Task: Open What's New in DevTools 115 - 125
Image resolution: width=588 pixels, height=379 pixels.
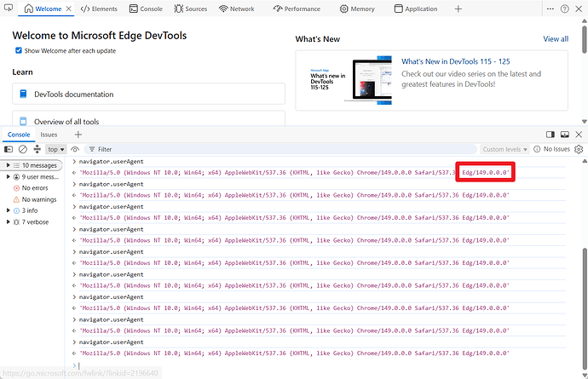Action: [x=456, y=61]
